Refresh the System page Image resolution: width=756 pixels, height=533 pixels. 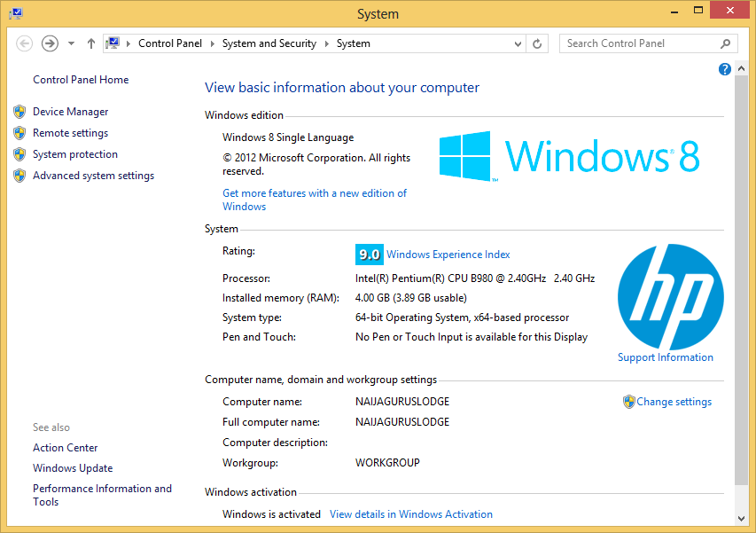point(537,43)
